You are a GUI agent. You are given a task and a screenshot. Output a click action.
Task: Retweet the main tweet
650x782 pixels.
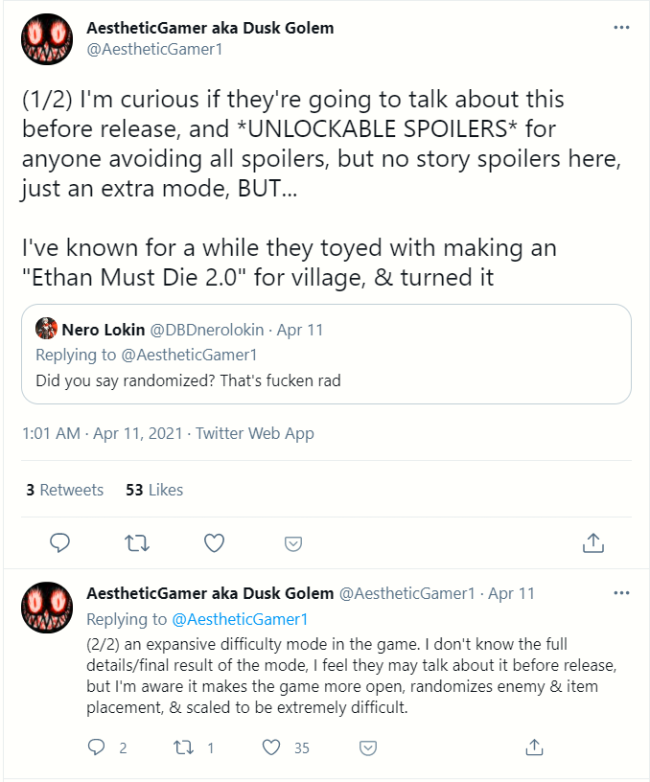tap(137, 543)
